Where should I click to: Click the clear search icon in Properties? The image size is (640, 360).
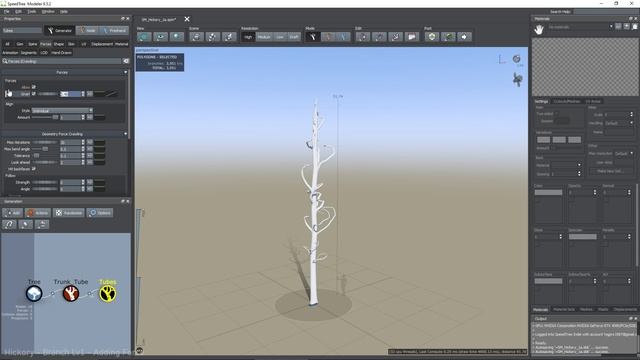[126, 61]
